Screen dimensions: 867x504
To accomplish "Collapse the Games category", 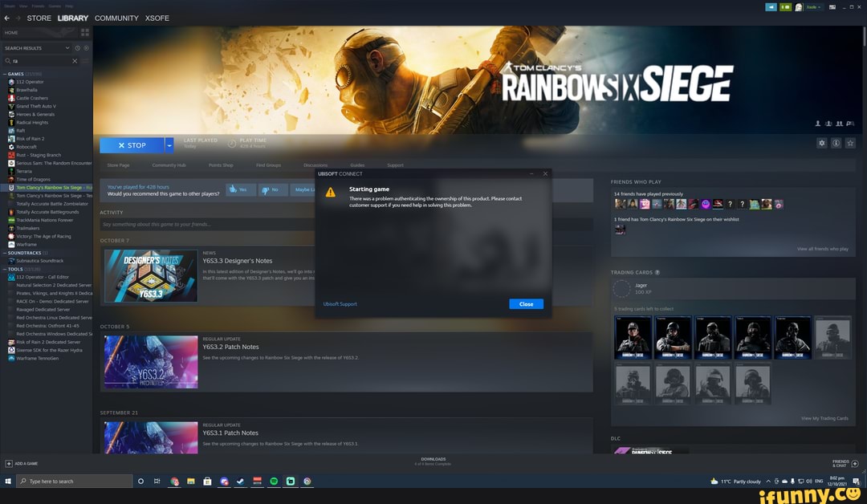I will [5, 74].
